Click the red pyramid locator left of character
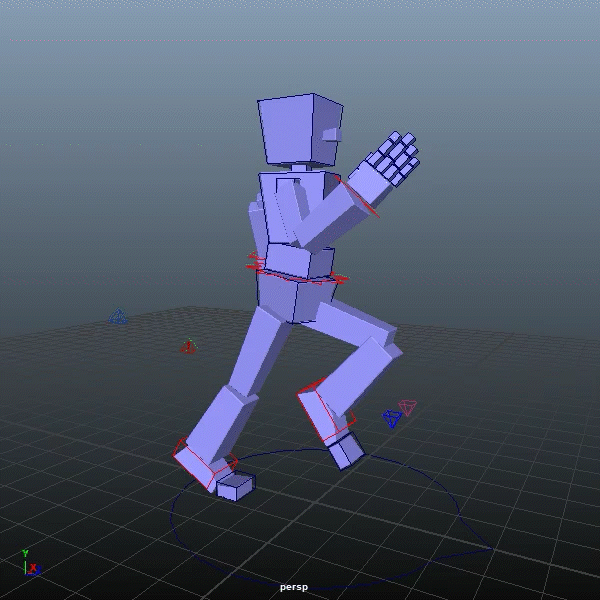 click(x=189, y=346)
